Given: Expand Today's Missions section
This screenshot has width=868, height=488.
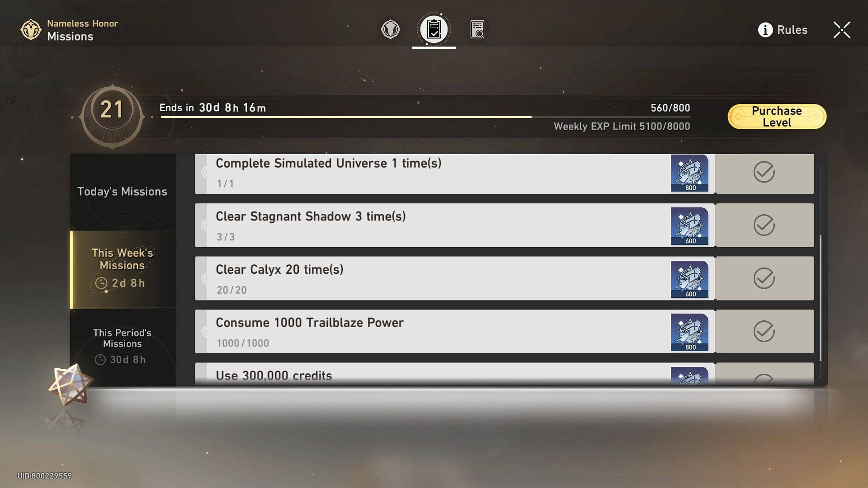Looking at the screenshot, I should [x=122, y=191].
